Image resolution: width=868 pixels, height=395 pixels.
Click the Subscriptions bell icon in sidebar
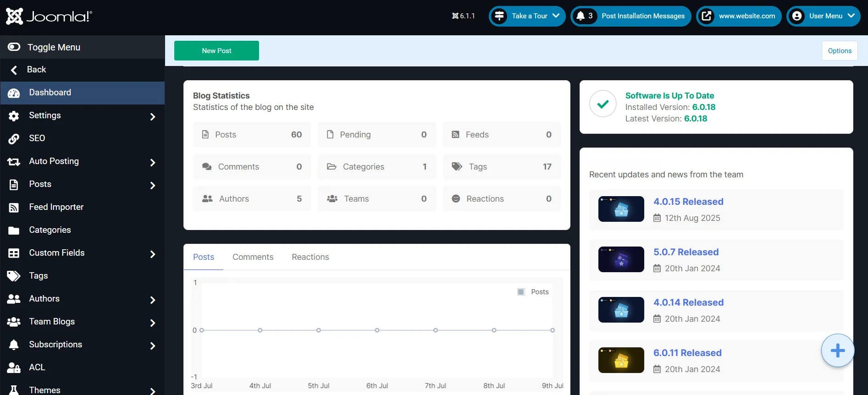point(14,345)
